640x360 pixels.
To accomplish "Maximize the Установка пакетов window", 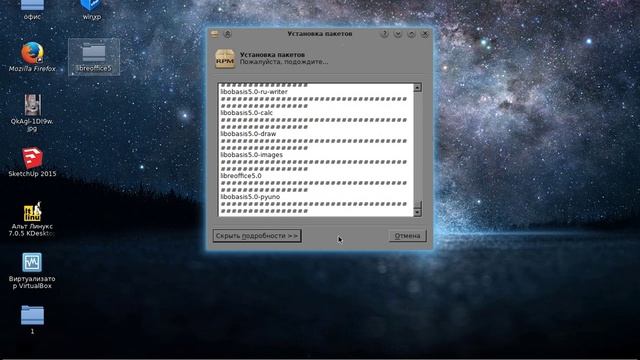I will (x=411, y=34).
